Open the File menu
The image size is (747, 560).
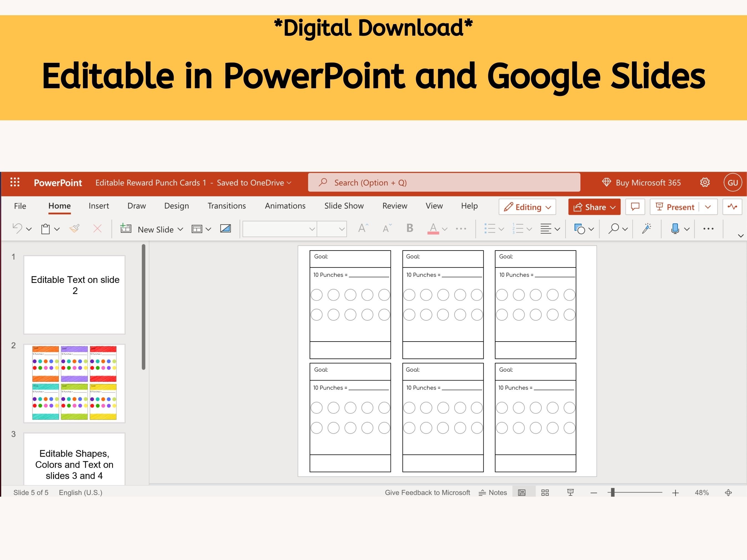pos(20,205)
